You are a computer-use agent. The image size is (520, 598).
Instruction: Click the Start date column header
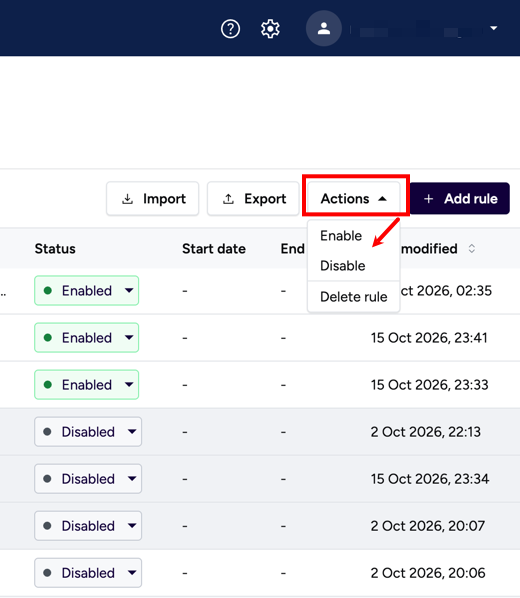pos(214,249)
